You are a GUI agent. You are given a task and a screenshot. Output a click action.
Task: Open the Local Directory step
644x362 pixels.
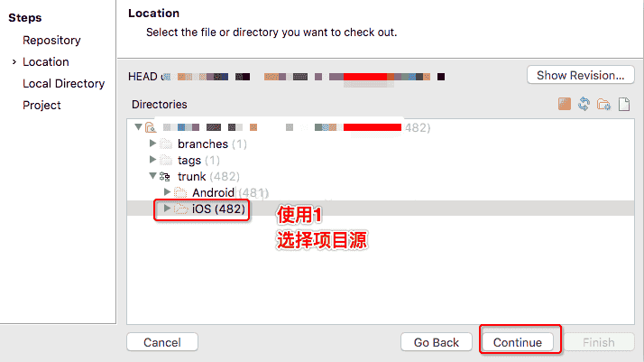pyautogui.click(x=63, y=84)
